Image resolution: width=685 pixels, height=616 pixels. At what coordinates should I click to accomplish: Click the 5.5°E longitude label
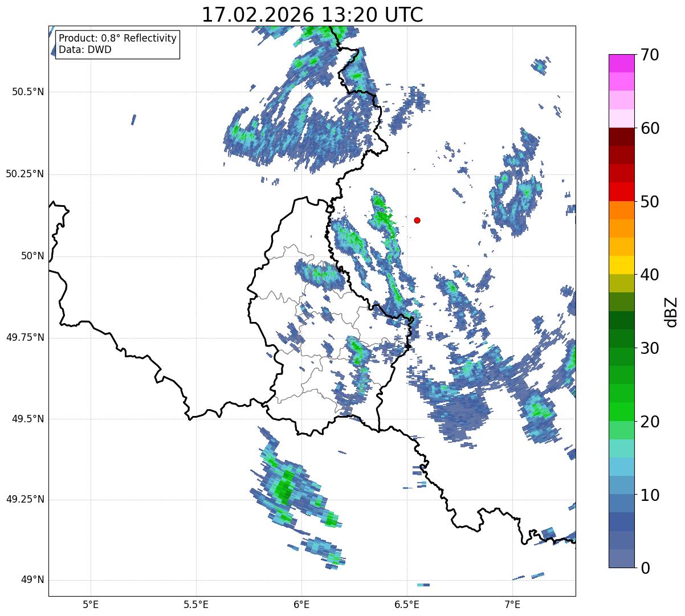[x=196, y=604]
